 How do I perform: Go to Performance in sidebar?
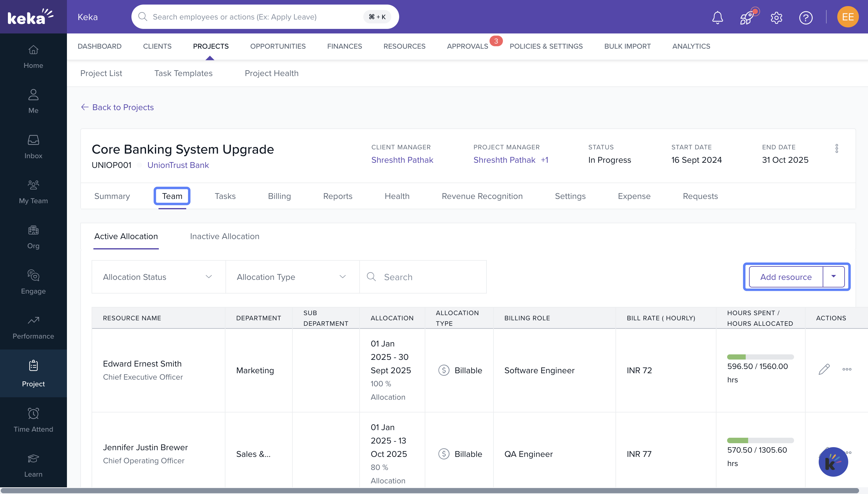click(33, 327)
